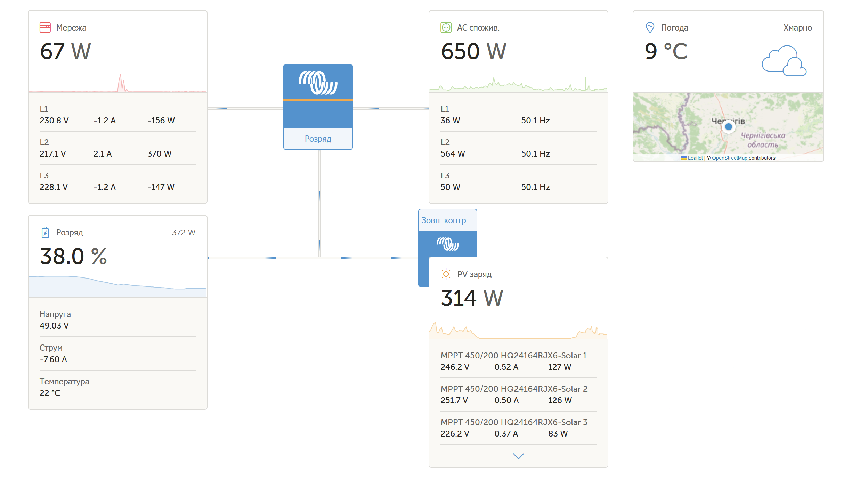Viewport: 868px width, 490px height.
Task: Open the OpenStreetMap link
Action: pos(729,158)
